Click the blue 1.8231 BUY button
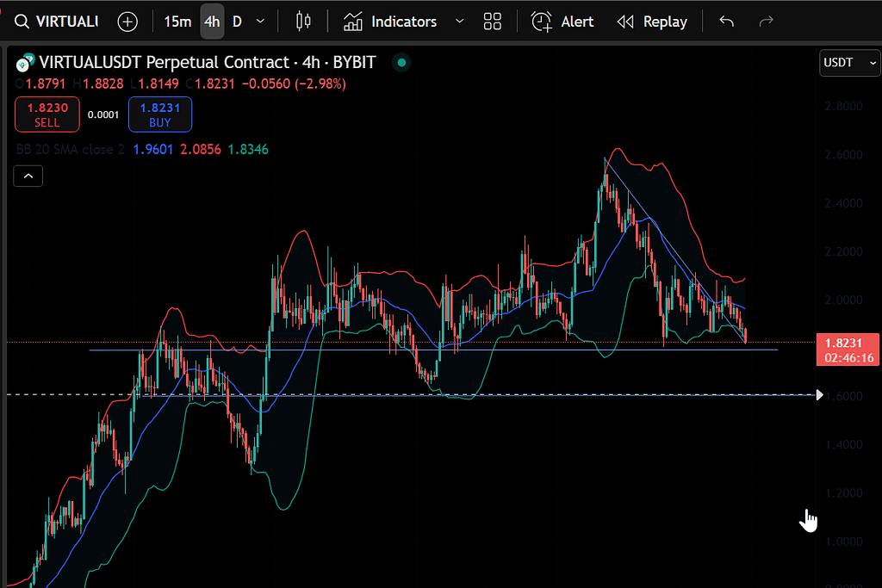 [x=159, y=115]
